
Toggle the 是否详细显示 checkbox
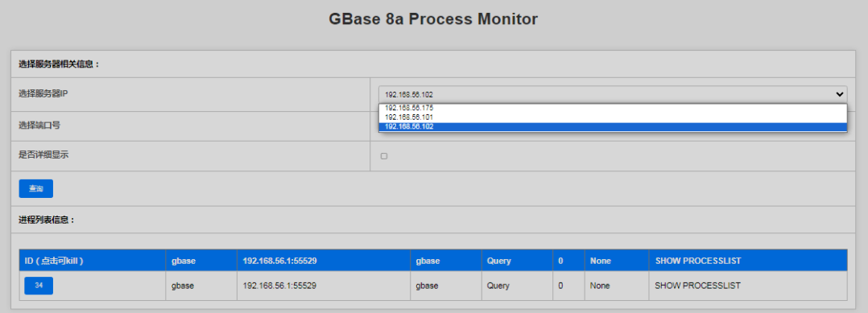tap(384, 156)
